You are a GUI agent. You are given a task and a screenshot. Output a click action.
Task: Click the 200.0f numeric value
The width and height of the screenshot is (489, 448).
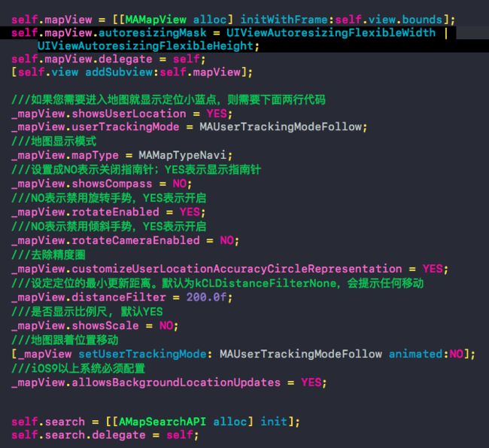(206, 297)
